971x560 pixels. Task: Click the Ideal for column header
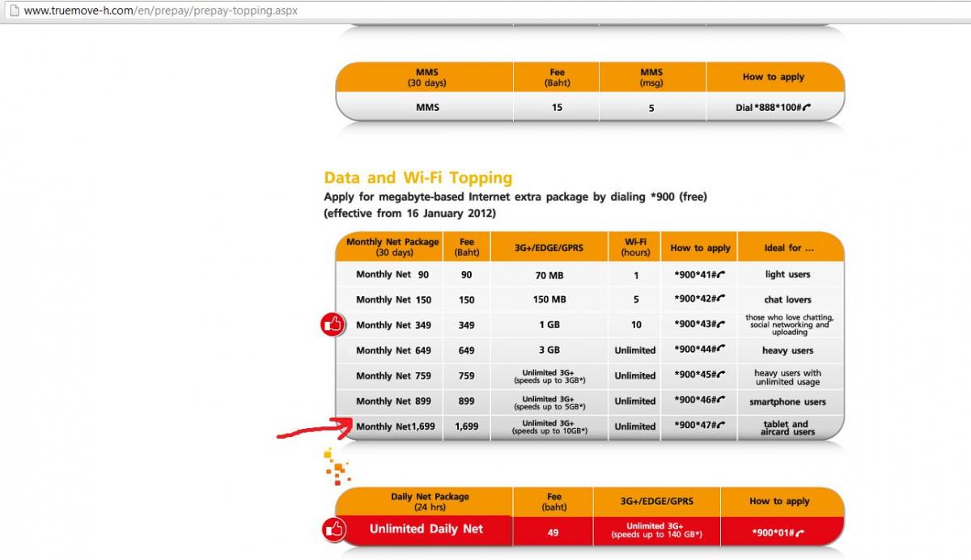(x=789, y=248)
